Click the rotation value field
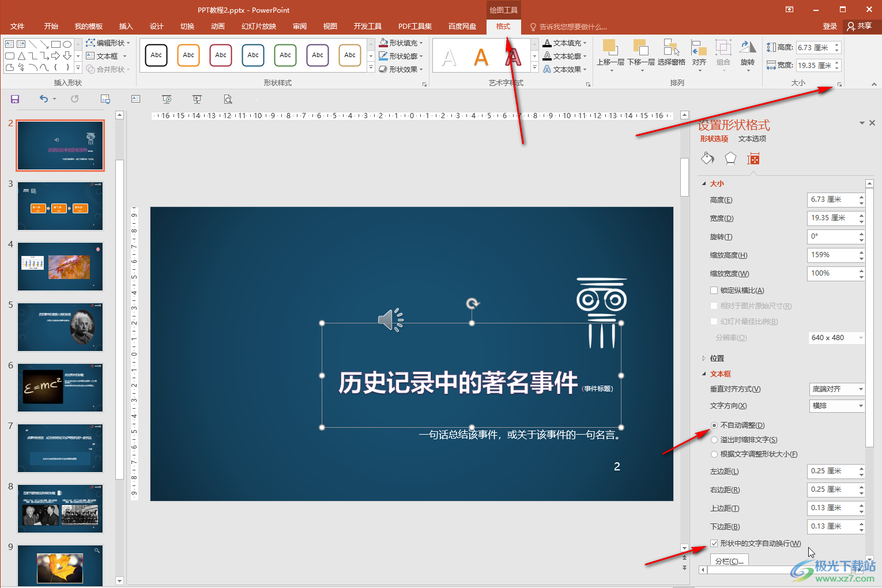Image resolution: width=882 pixels, height=588 pixels. point(832,236)
